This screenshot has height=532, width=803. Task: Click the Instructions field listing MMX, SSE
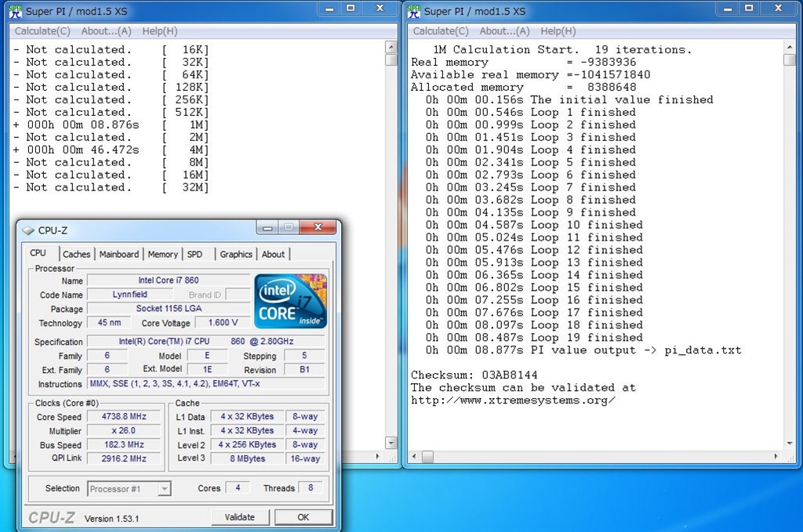coord(206,384)
